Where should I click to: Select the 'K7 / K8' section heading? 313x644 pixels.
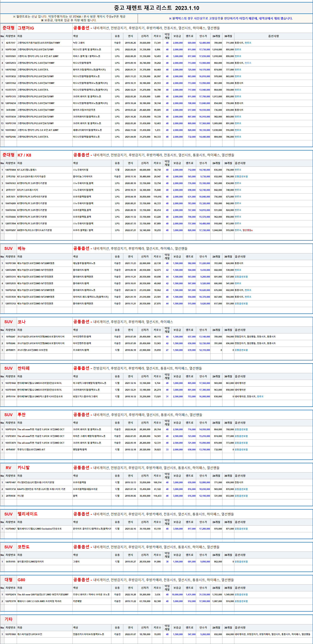coord(24,155)
